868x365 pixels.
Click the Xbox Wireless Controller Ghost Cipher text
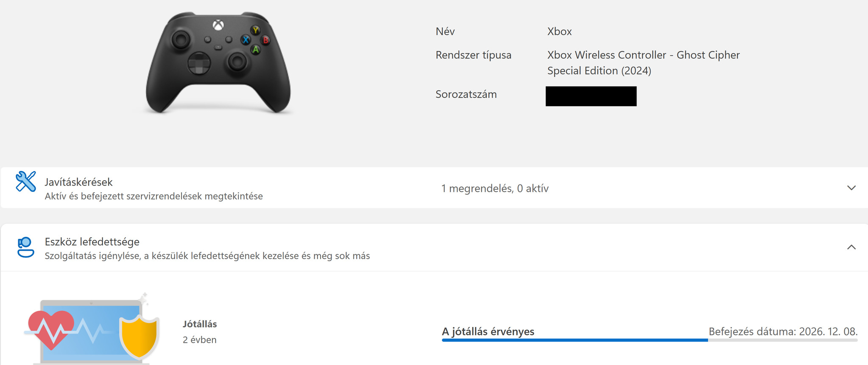pyautogui.click(x=643, y=63)
